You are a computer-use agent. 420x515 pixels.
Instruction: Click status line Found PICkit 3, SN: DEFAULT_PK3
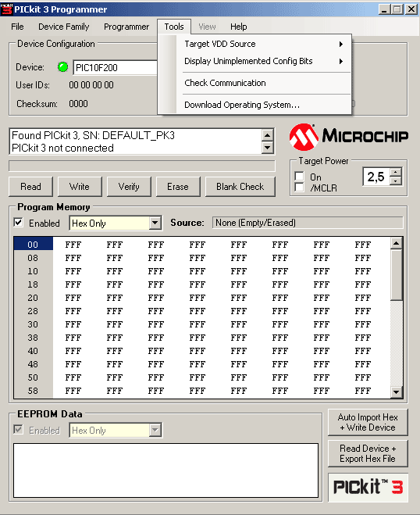click(x=93, y=135)
